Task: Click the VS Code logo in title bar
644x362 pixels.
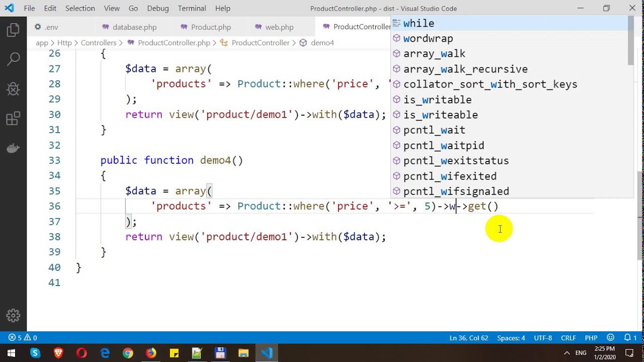Action: [9, 8]
